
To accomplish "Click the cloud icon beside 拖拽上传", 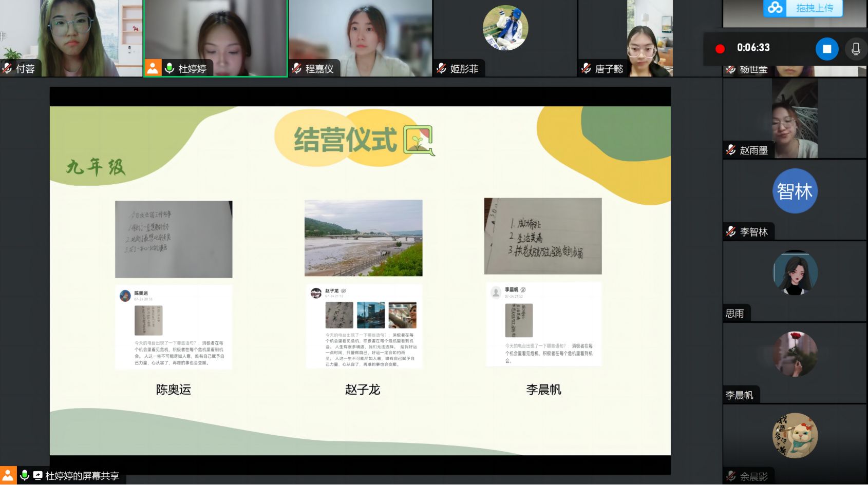I will (775, 8).
